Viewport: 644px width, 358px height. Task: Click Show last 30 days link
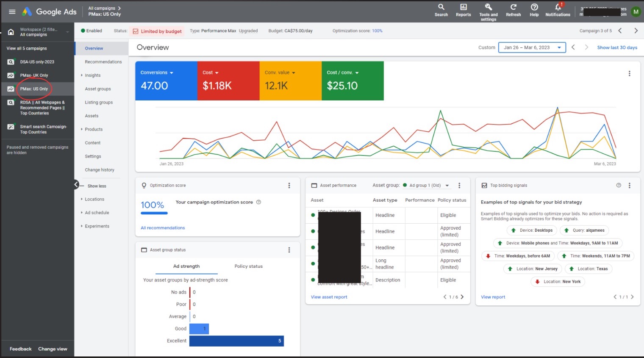[x=617, y=47]
